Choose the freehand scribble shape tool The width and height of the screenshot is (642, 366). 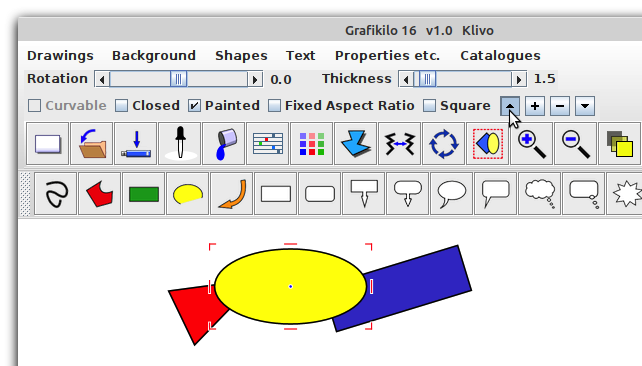(56, 194)
